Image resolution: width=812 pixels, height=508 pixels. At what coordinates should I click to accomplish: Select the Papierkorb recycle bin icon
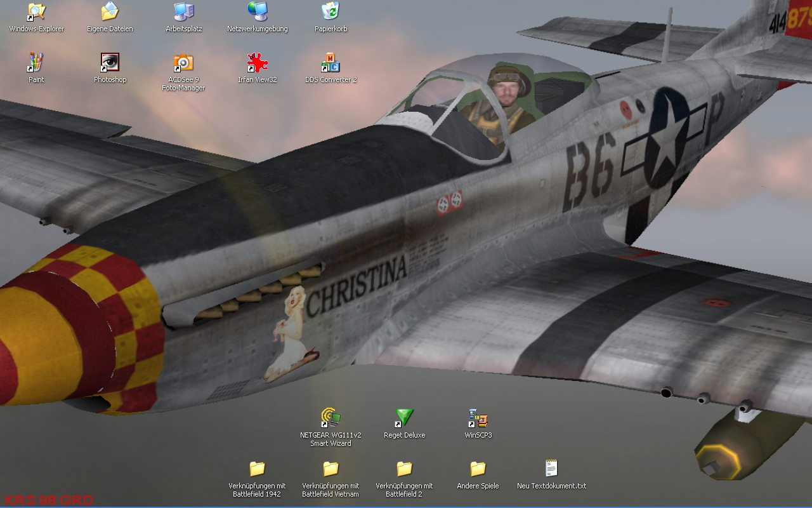(x=331, y=11)
